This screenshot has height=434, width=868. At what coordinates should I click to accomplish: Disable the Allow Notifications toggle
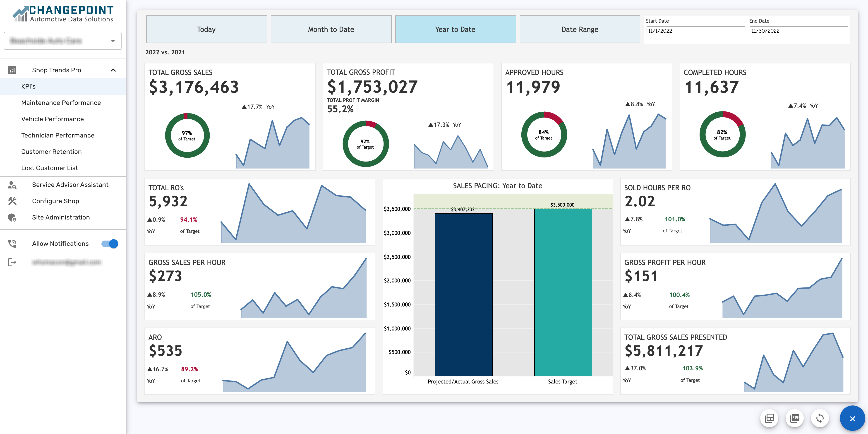[x=109, y=244]
